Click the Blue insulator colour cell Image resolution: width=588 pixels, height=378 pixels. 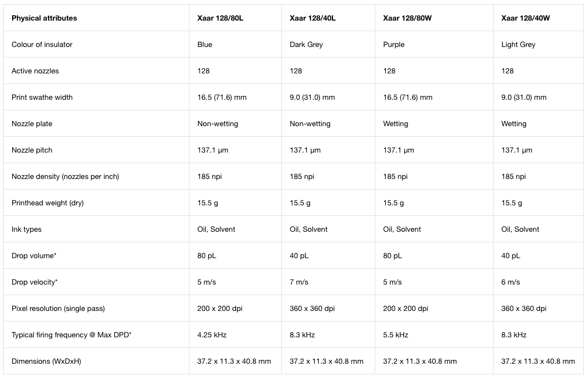coord(205,44)
